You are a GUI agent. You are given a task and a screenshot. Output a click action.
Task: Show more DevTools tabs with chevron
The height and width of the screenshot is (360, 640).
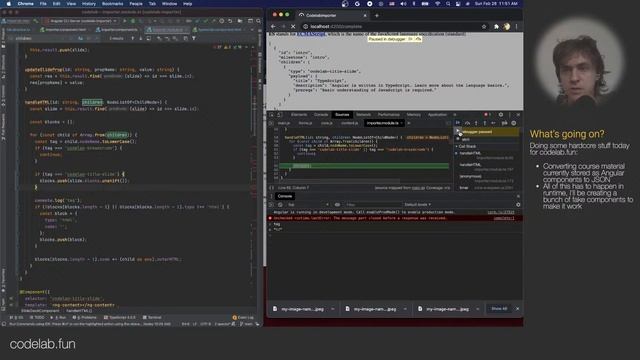455,115
